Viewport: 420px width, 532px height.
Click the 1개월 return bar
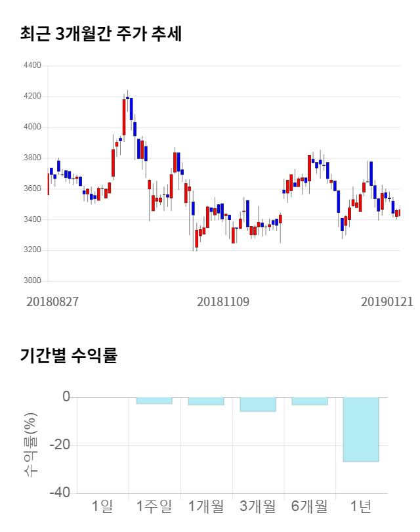[x=206, y=401]
